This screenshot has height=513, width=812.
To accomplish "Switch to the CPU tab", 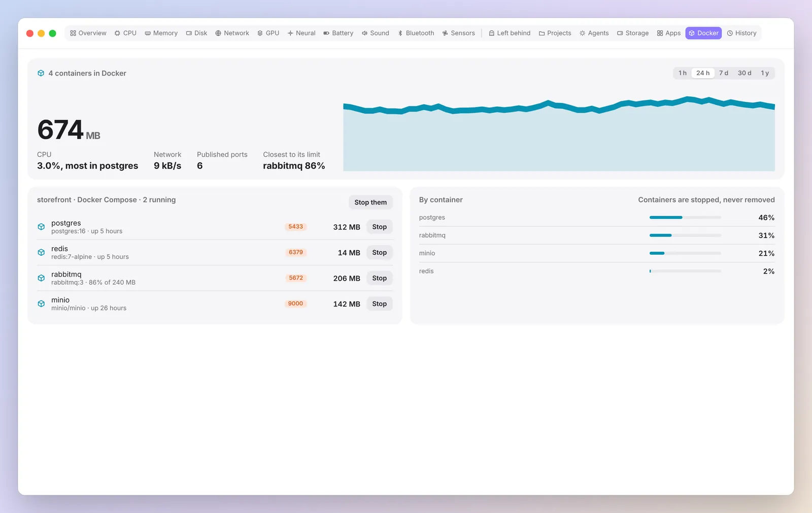I will pos(125,33).
